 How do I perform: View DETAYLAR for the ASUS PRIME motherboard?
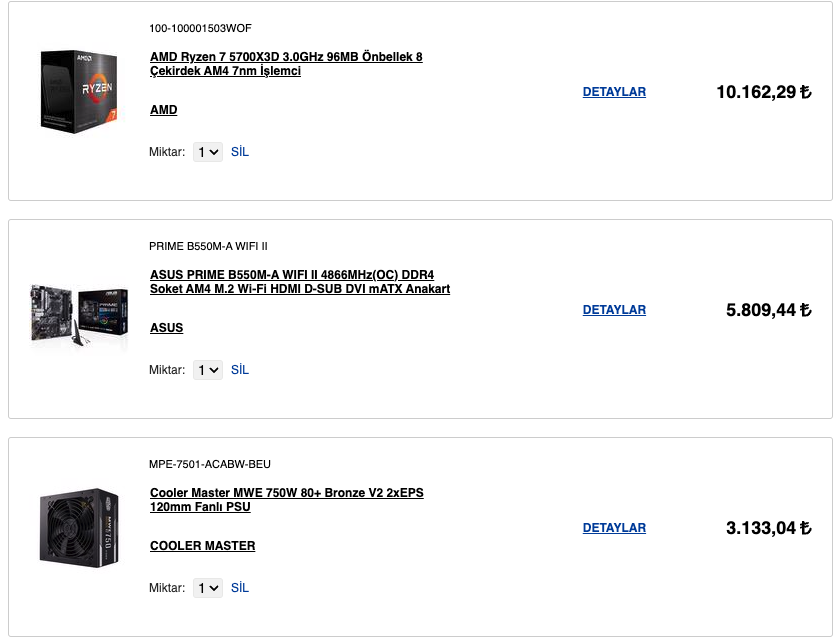click(614, 310)
